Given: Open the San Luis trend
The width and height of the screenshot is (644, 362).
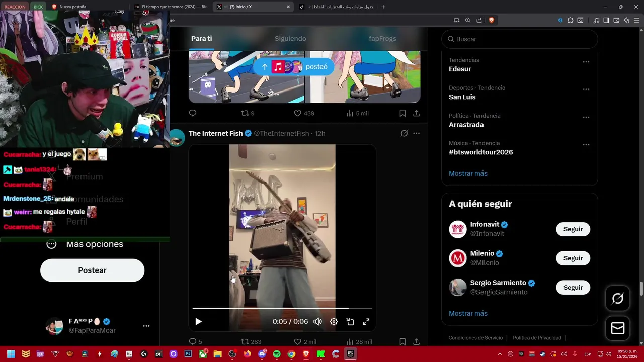Looking at the screenshot, I should tap(462, 97).
